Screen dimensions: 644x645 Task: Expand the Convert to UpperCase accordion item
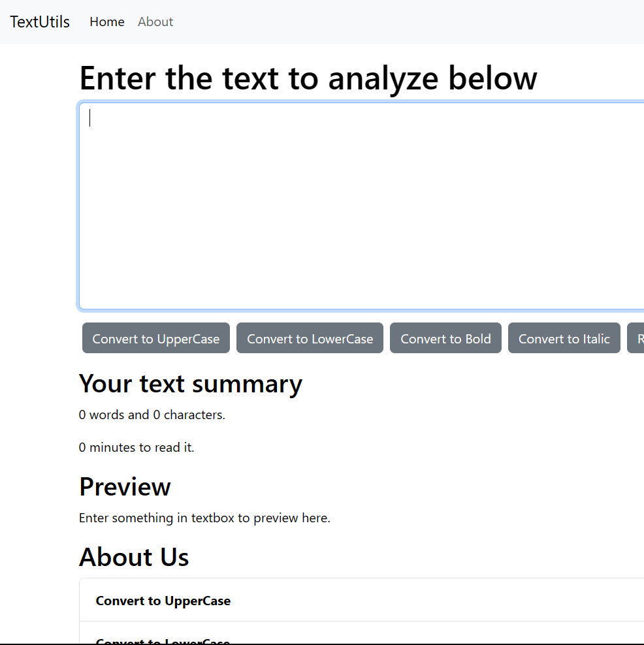click(362, 601)
